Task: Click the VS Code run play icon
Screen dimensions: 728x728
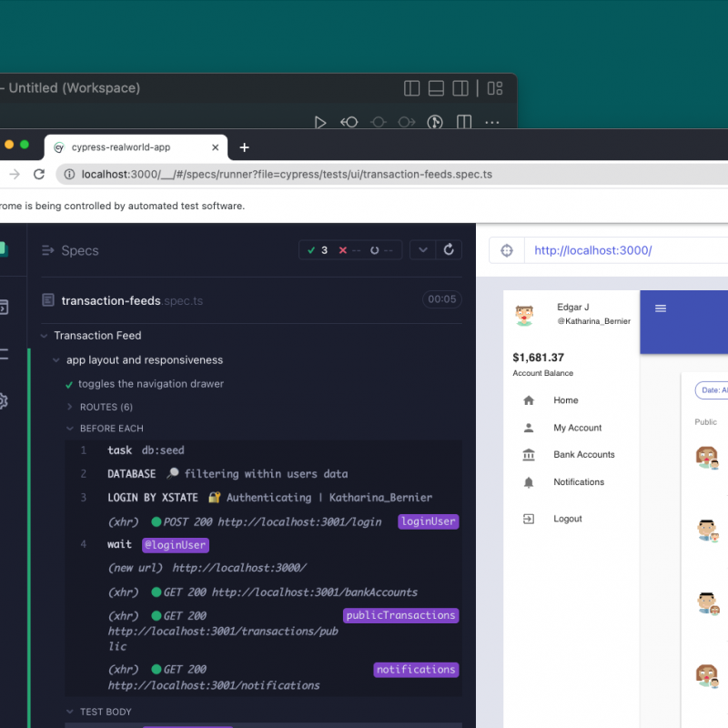Action: click(x=319, y=122)
